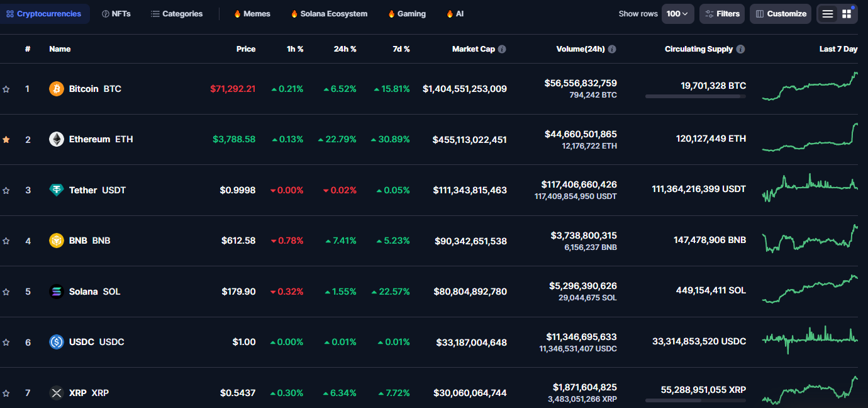
Task: Click the Bitcoin logo icon
Action: click(x=57, y=89)
